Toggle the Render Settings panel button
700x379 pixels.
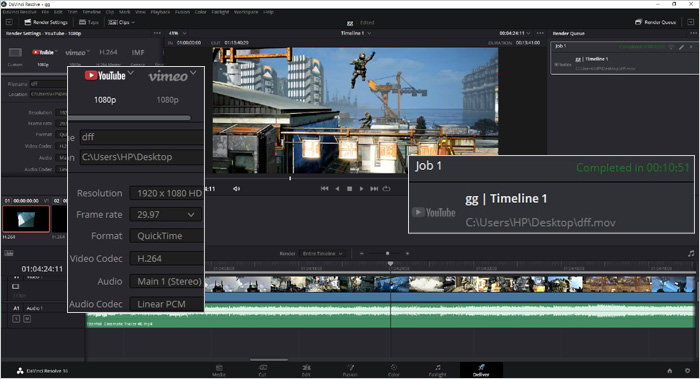click(46, 22)
